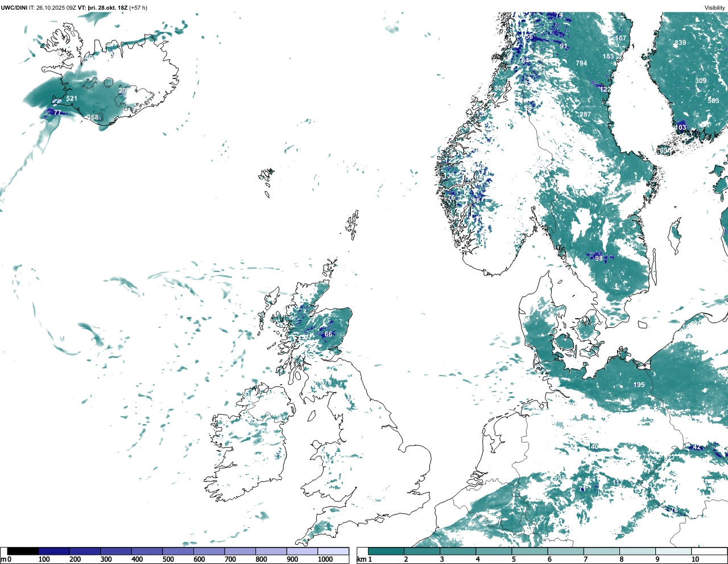
Task: Click the 800–900 m legend swatch
Action: coord(271,551)
